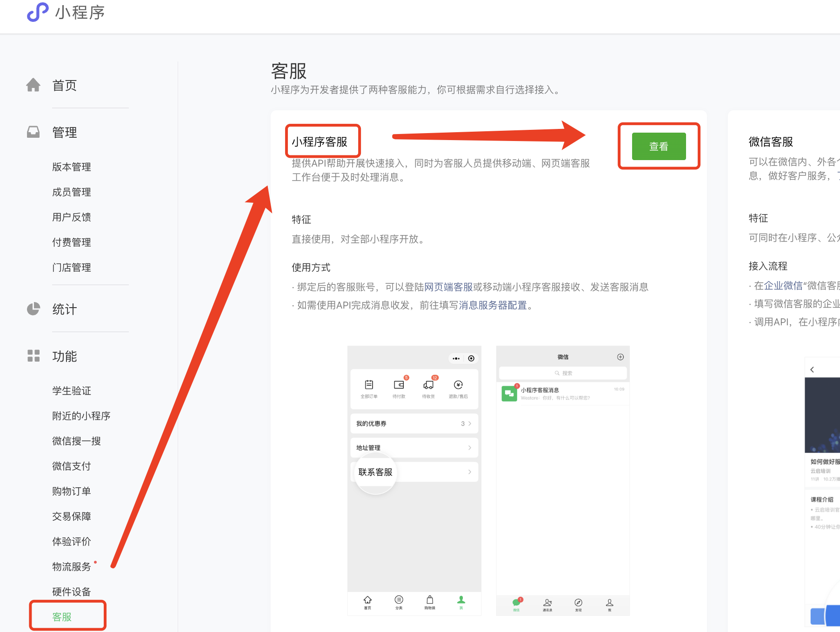Viewport: 840px width, 632px height.
Task: Click the 小程序 logo icon
Action: point(38,12)
